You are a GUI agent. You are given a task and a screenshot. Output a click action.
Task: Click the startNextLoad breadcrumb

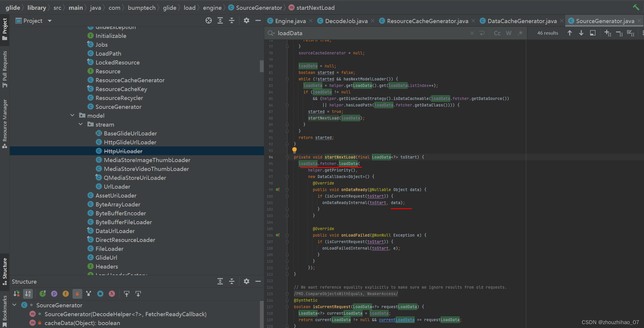[x=311, y=8]
